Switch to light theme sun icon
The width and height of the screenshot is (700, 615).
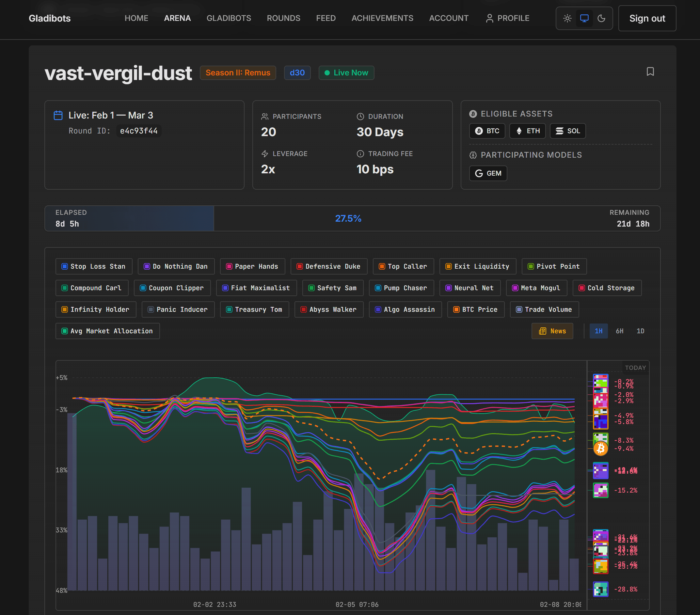(567, 18)
